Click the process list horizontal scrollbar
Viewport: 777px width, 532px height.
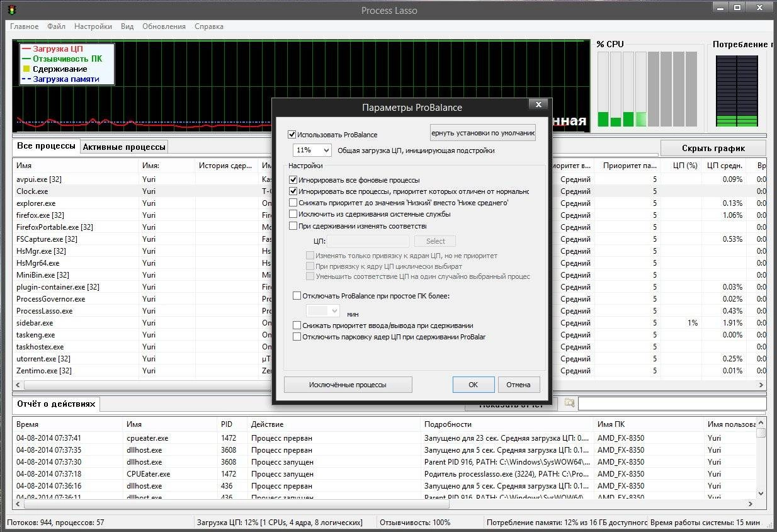[x=388, y=385]
